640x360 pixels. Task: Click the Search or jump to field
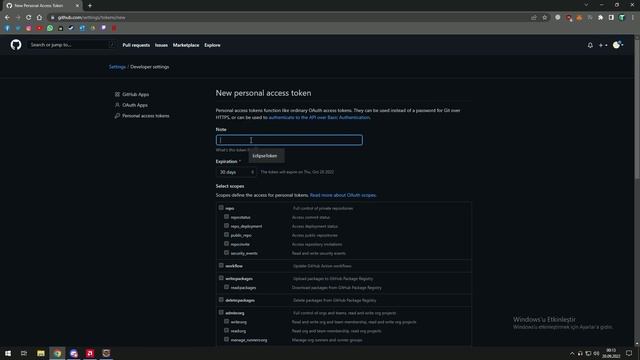pyautogui.click(x=71, y=45)
